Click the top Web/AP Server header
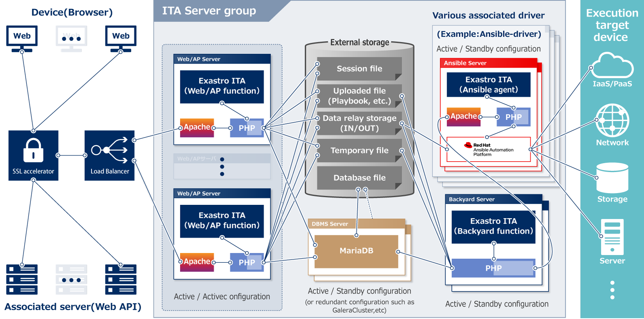Viewport: 644px width, 319px height. pos(222,59)
